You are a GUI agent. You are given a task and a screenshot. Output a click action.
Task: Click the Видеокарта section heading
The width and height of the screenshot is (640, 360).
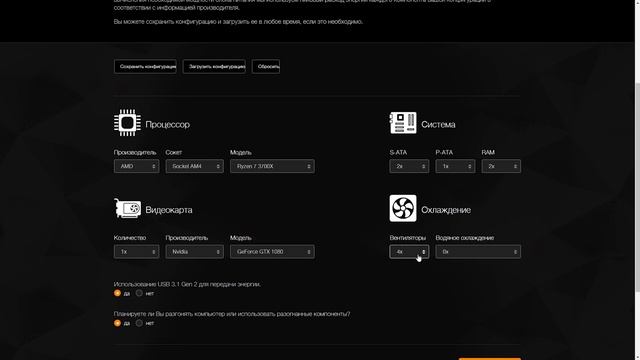[x=169, y=210]
